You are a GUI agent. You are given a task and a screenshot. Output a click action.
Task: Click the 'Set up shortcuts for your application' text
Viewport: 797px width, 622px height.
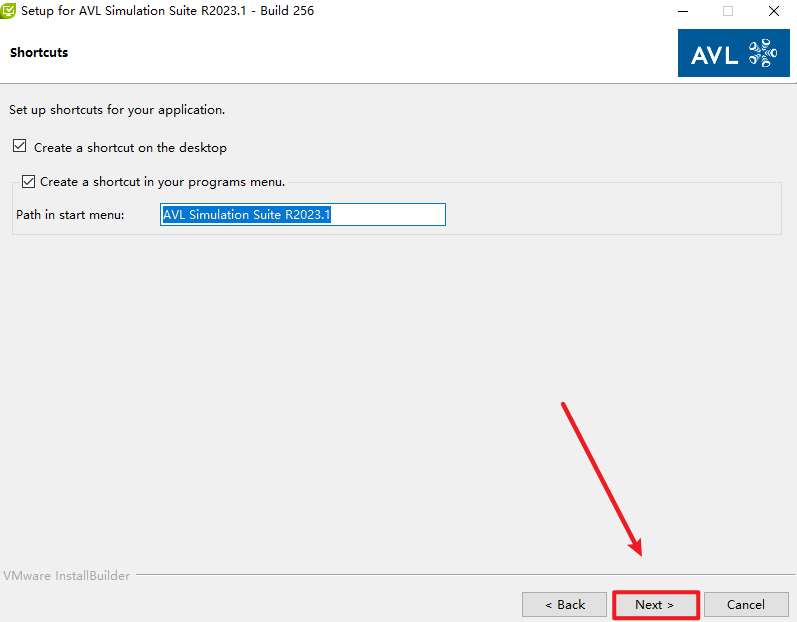click(117, 110)
